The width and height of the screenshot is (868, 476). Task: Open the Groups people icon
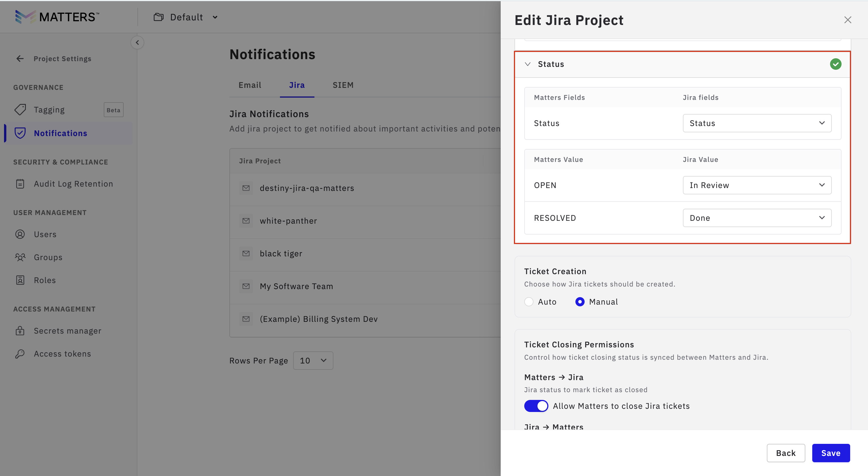point(20,257)
